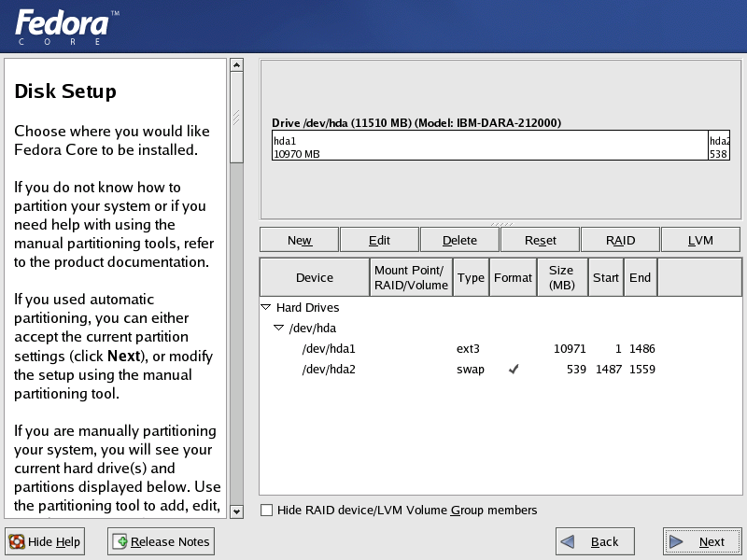Click the Back arrow icon
The image size is (747, 560).
(x=568, y=541)
